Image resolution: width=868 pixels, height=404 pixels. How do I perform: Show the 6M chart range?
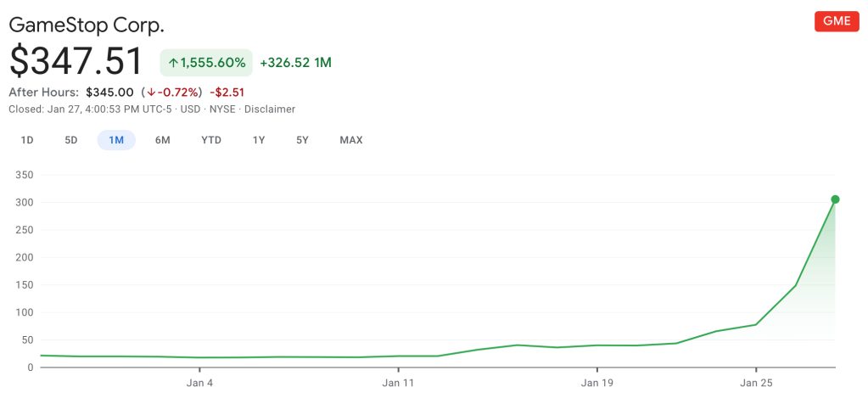[162, 140]
